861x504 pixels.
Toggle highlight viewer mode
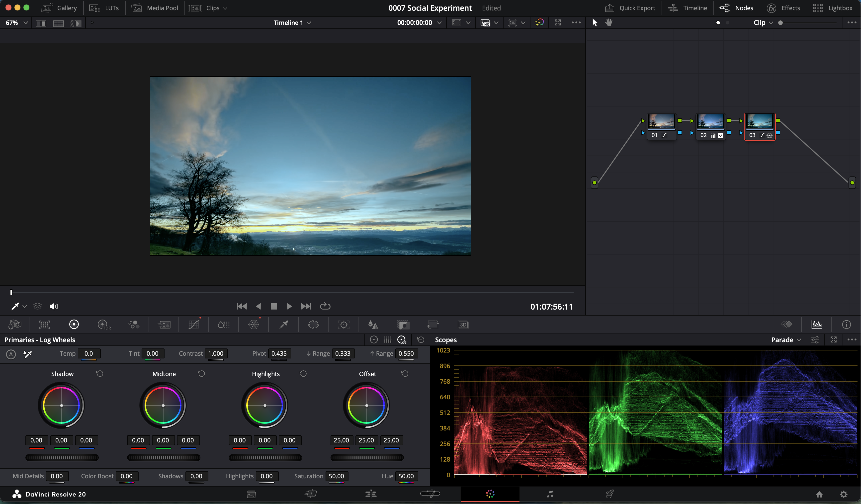[x=76, y=23]
